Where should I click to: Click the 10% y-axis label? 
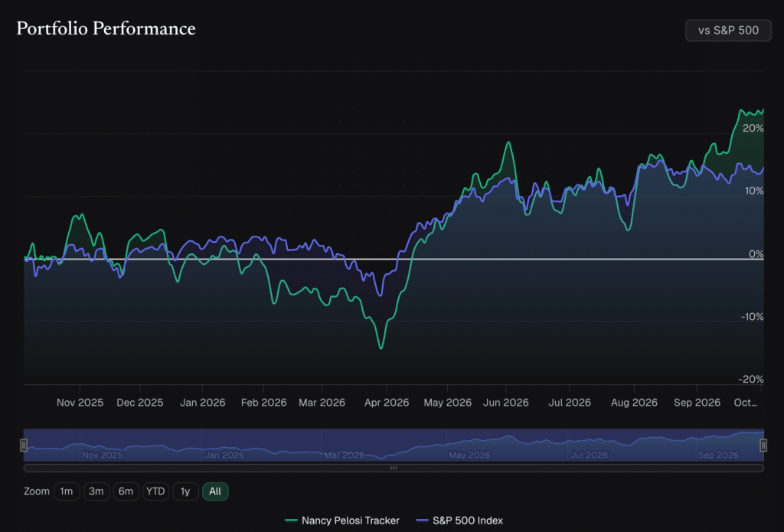754,191
